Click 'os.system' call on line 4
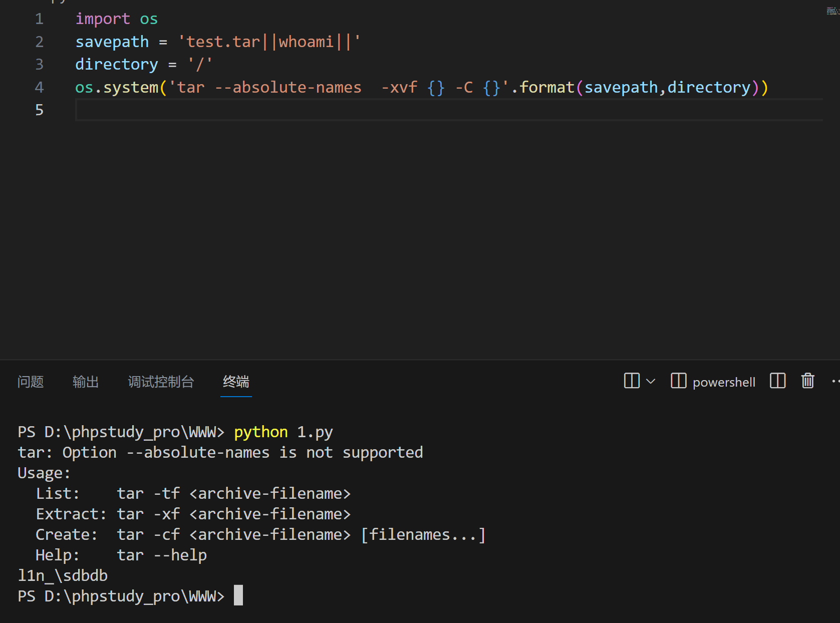 tap(117, 88)
